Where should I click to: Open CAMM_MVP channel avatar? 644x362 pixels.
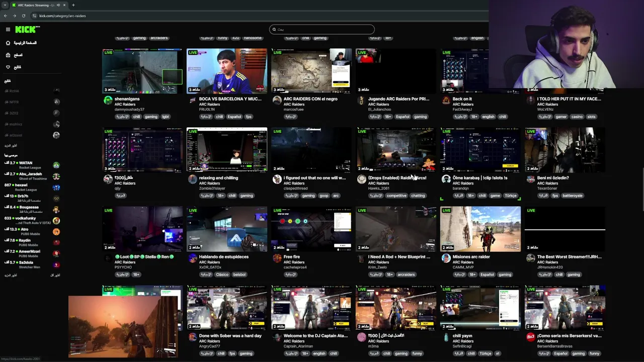446,258
